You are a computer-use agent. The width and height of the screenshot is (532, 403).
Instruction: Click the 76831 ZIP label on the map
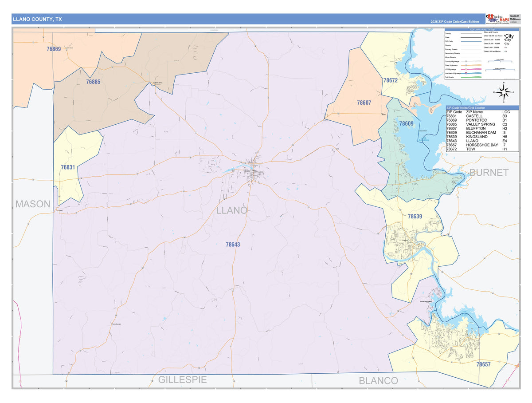tap(68, 167)
